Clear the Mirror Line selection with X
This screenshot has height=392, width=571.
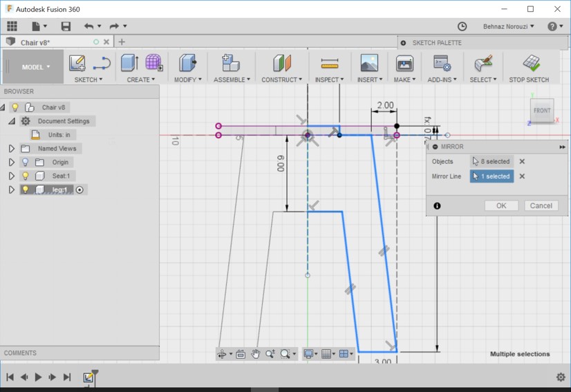click(x=522, y=176)
